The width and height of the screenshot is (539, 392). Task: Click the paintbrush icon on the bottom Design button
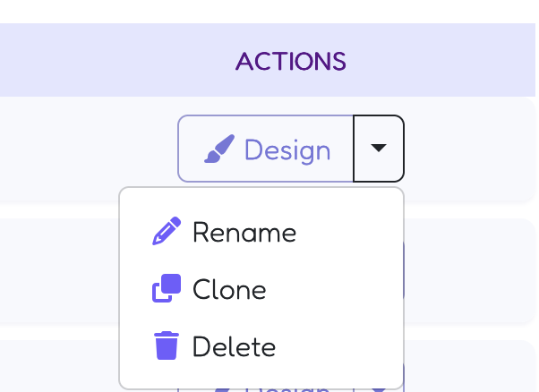(222, 389)
